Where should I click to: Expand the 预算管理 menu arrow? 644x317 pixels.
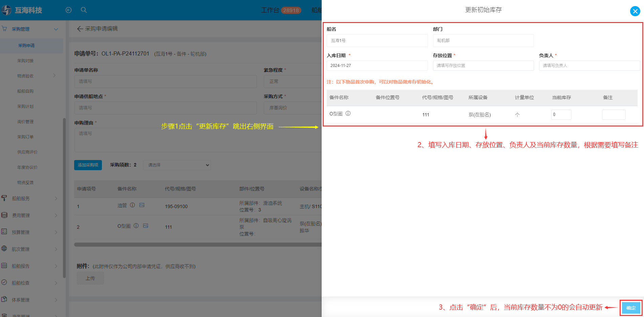pyautogui.click(x=56, y=232)
